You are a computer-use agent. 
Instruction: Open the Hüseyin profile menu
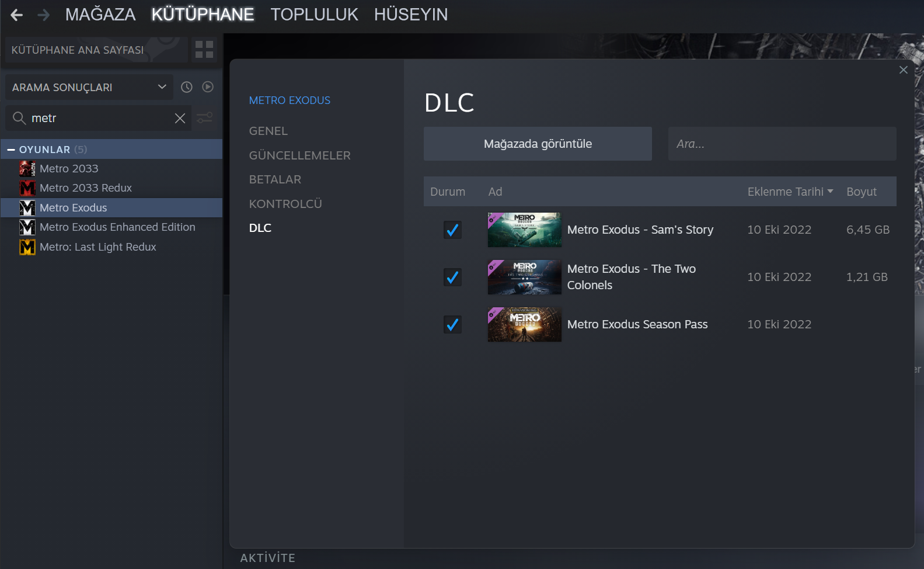411,15
